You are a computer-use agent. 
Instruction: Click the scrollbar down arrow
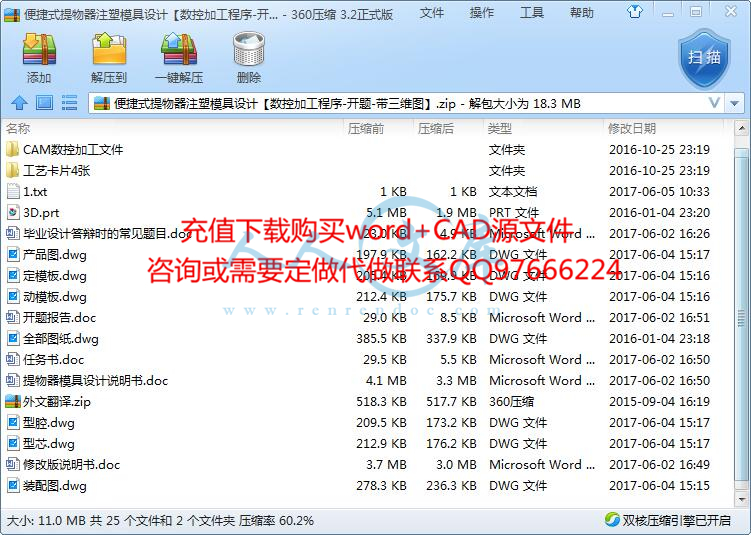click(x=741, y=500)
